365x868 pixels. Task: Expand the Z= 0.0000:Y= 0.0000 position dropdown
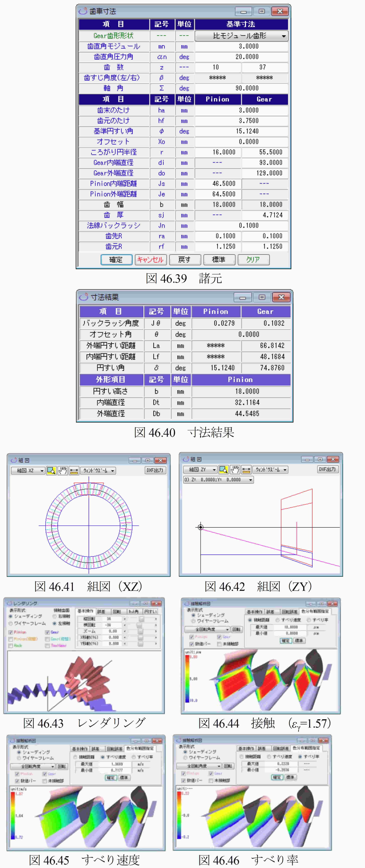point(218,479)
